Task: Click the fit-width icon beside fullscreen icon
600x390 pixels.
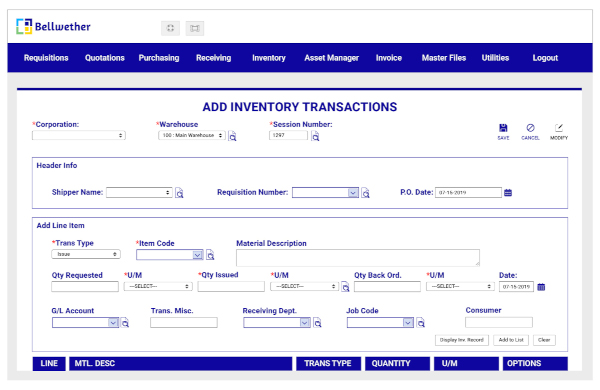Action: [x=195, y=28]
